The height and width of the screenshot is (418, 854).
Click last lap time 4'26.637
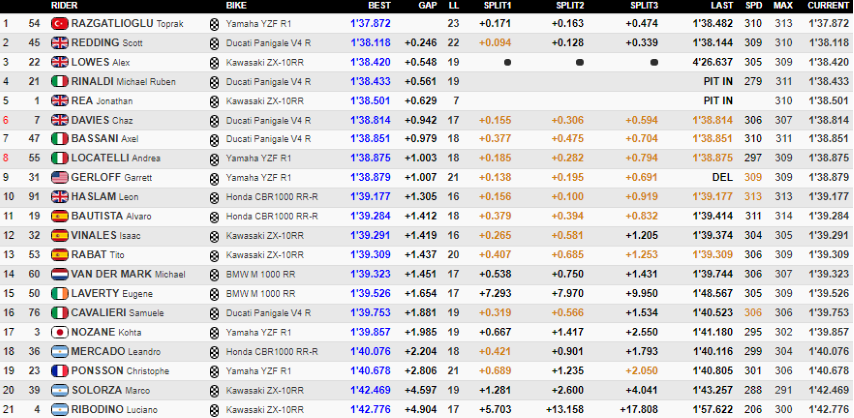pyautogui.click(x=713, y=62)
